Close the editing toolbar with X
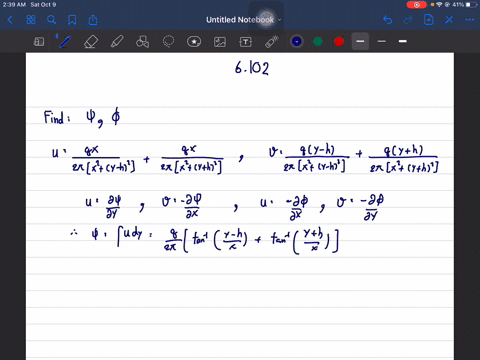This screenshot has width=480, height=360. tap(449, 20)
